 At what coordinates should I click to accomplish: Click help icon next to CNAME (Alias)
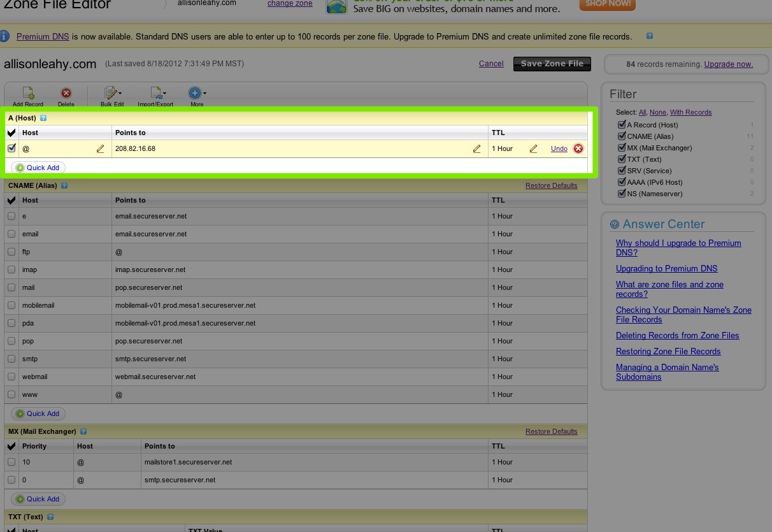[64, 185]
